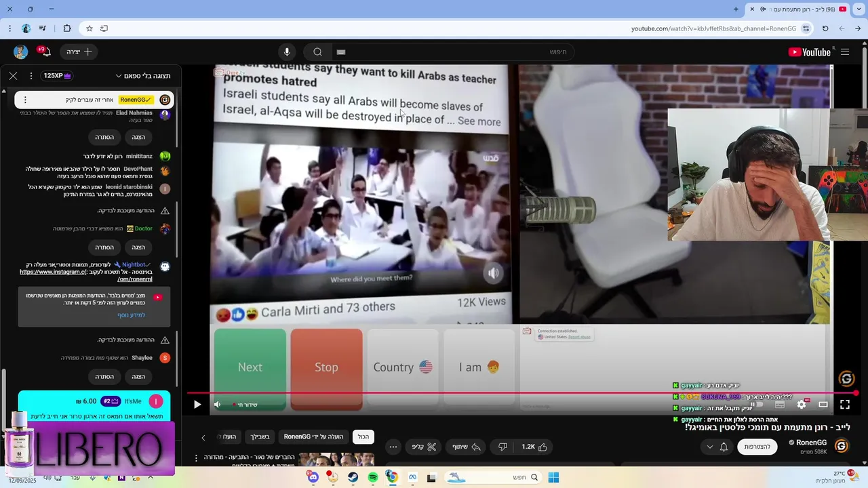
Task: Expand Chrome tab search dropdown
Action: 859,9
